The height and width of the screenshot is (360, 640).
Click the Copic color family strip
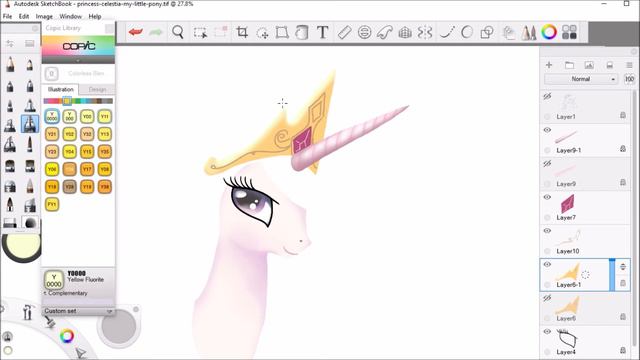point(78,101)
